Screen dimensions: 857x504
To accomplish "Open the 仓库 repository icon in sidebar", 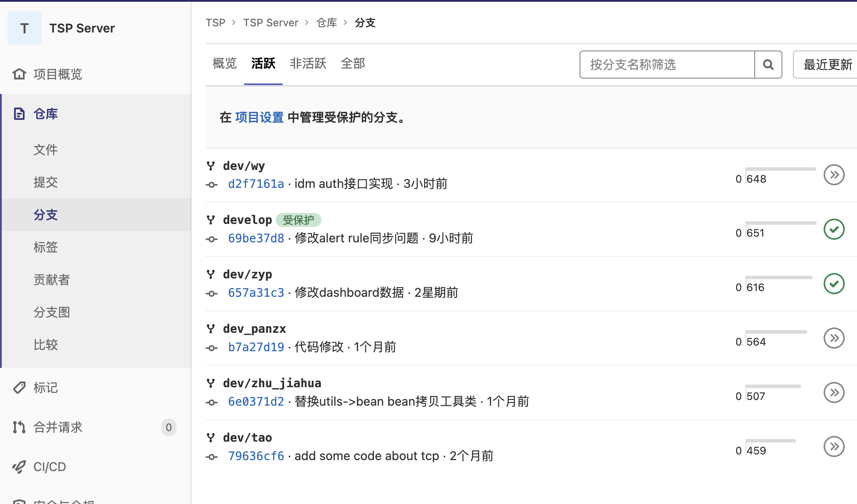I will [x=19, y=113].
